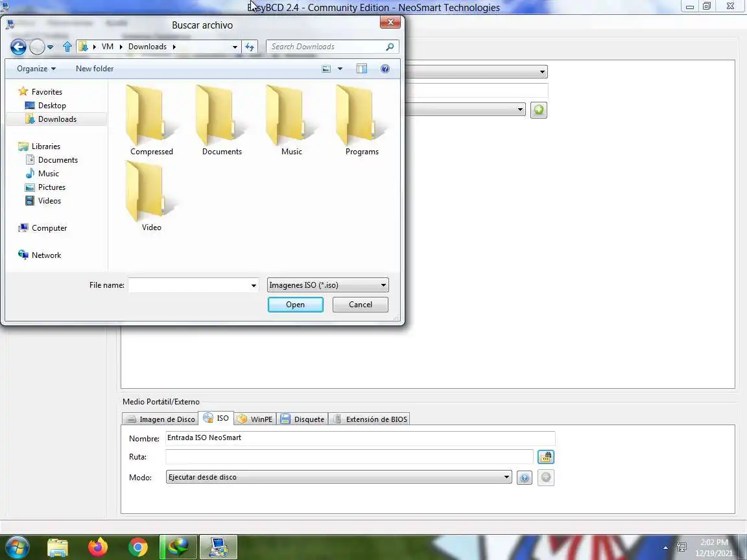The height and width of the screenshot is (560, 747).
Task: Expand the File name dropdown arrow
Action: coord(254,285)
